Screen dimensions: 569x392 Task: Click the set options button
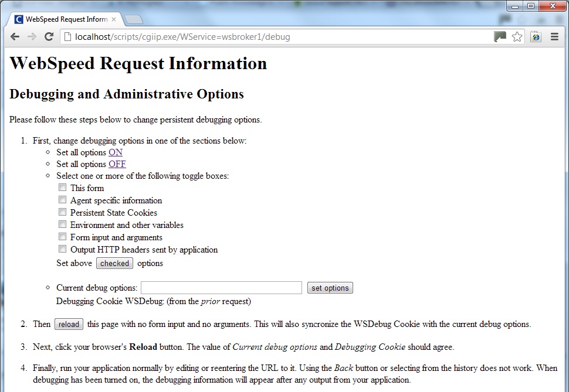coord(330,288)
